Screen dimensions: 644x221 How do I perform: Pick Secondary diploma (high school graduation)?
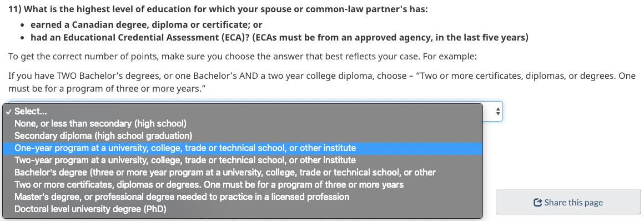coord(242,135)
